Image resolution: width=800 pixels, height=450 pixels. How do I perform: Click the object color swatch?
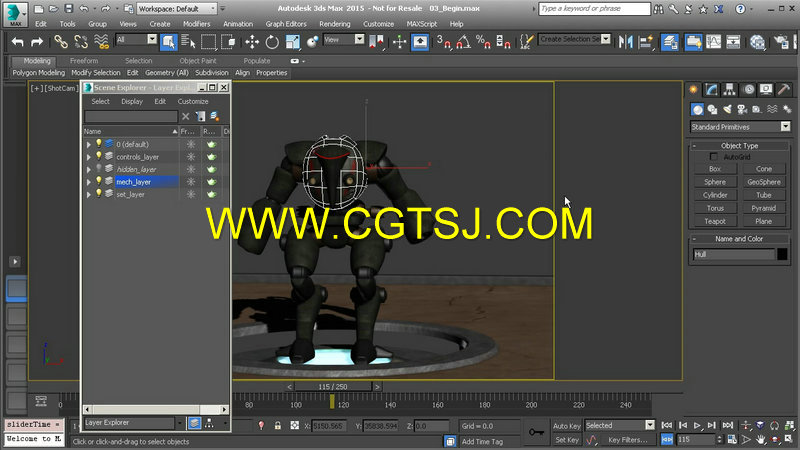pyautogui.click(x=782, y=254)
